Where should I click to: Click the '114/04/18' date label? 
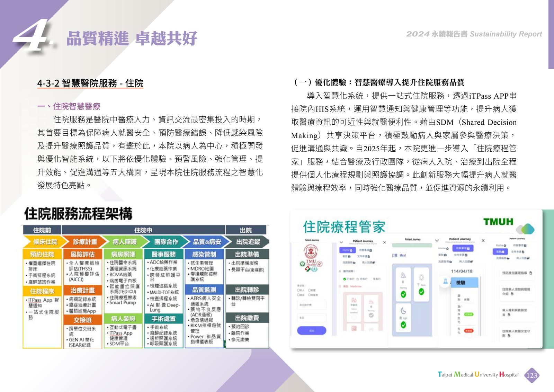click(462, 271)
